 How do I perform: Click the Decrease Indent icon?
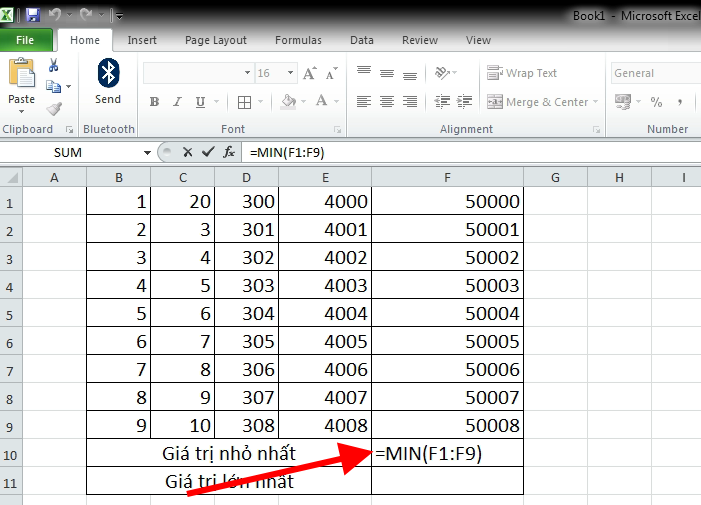(x=442, y=102)
